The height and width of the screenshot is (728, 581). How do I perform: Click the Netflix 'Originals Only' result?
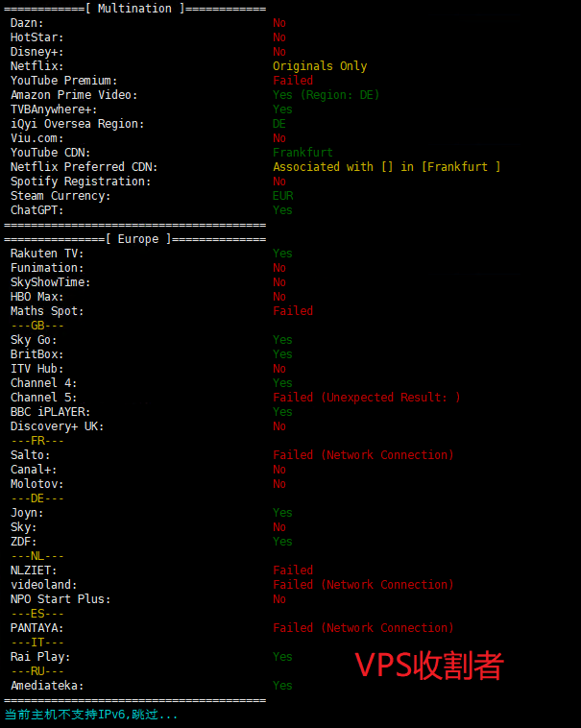pyautogui.click(x=320, y=66)
